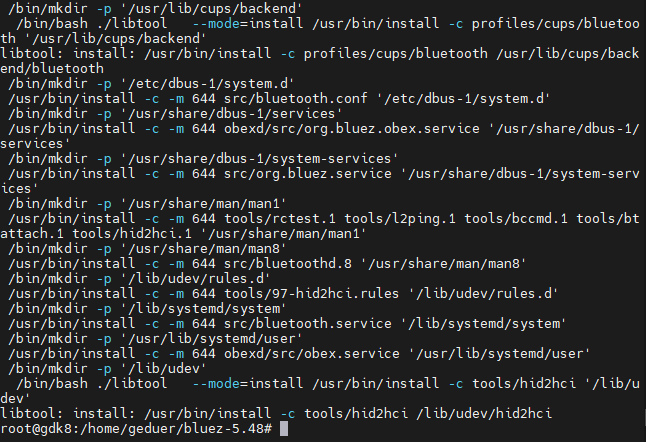Click the '/usr/lib/systemd/user' mkdir path
The width and height of the screenshot is (646, 442).
click(x=211, y=339)
